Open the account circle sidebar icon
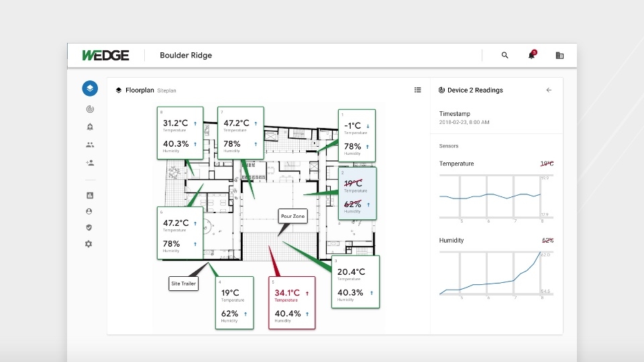This screenshot has width=644, height=362. point(89,211)
